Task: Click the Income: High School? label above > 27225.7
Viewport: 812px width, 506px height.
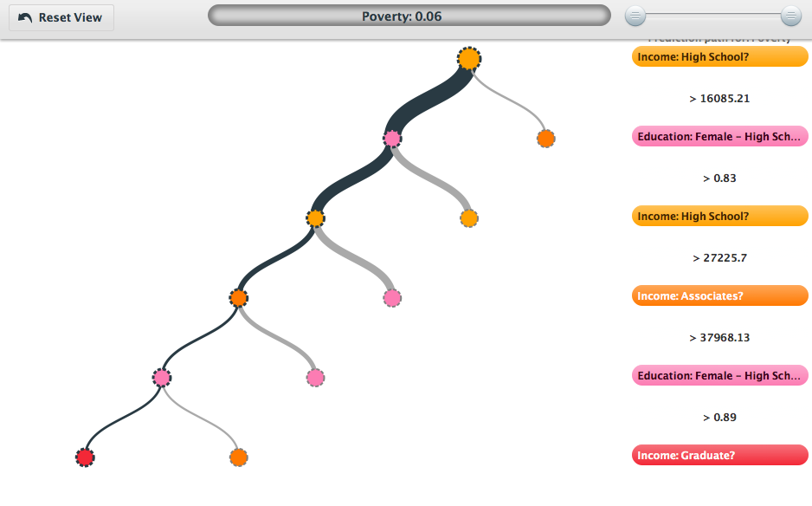Action: (719, 217)
